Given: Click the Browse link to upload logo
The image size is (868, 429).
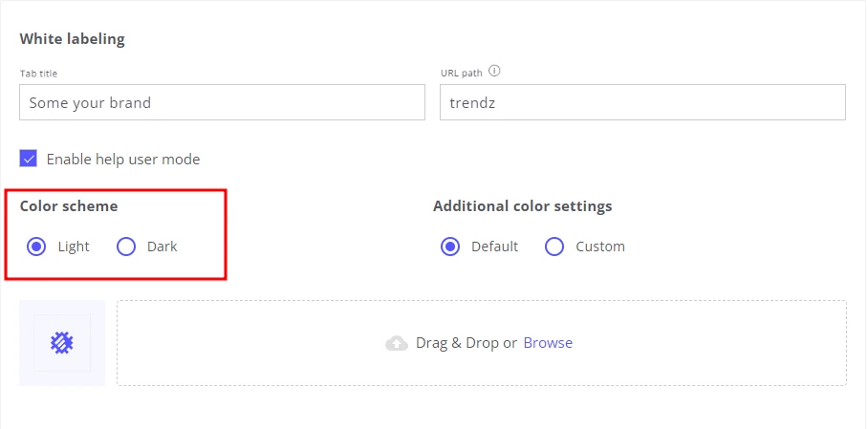Looking at the screenshot, I should (x=548, y=343).
